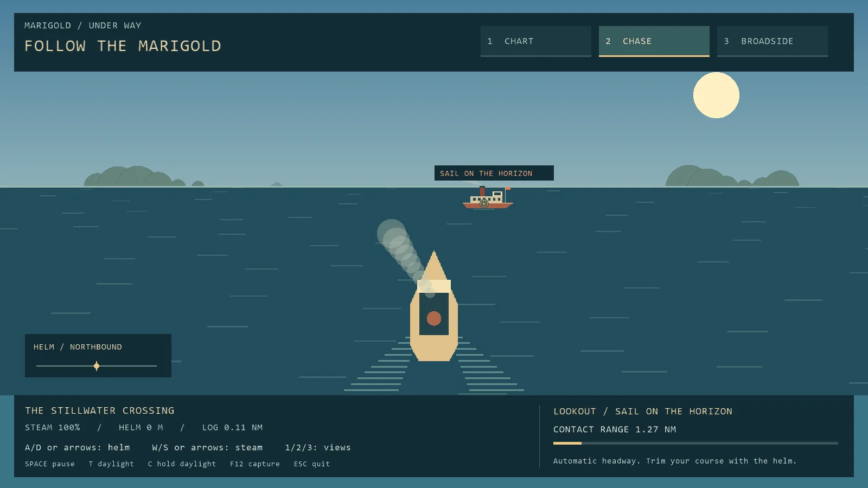Click the 'HELM / NORTHBOUND' label
The image size is (868, 488).
(78, 347)
